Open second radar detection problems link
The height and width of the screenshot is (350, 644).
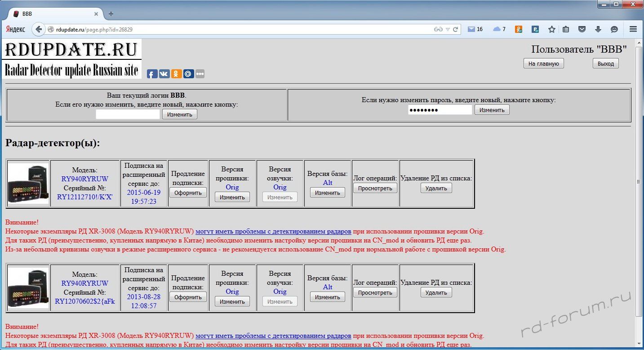tap(273, 336)
